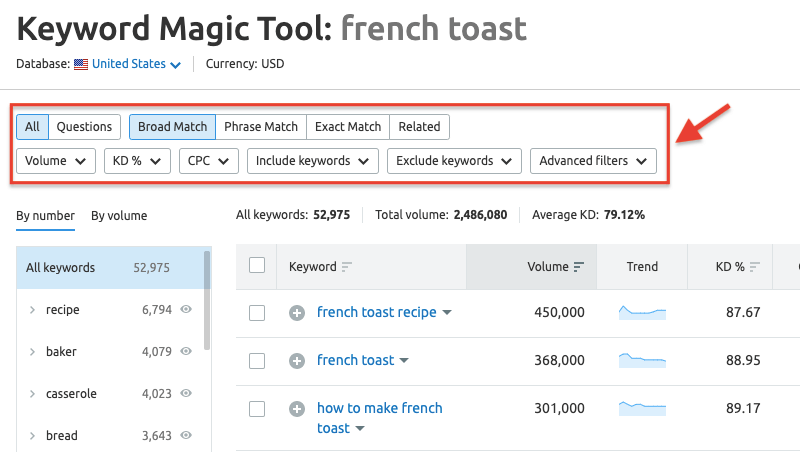Open the Exclude keywords dropdown

coord(454,161)
